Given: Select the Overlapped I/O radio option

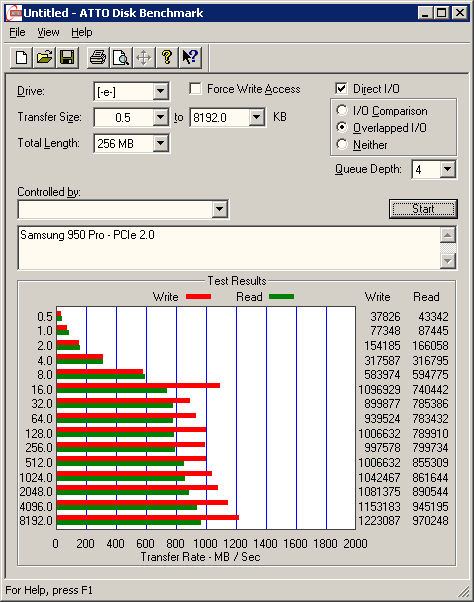Looking at the screenshot, I should [342, 127].
